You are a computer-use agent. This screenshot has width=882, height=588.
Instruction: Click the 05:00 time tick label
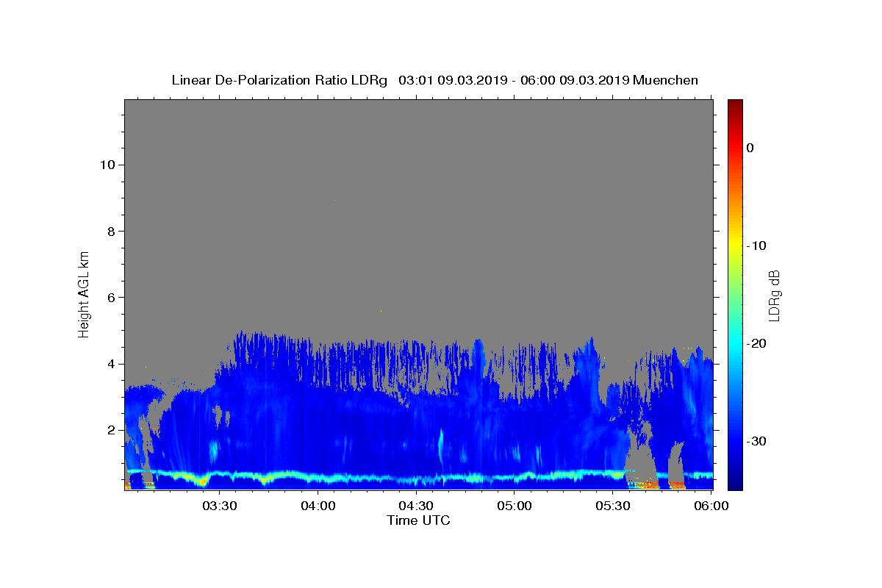click(x=514, y=506)
